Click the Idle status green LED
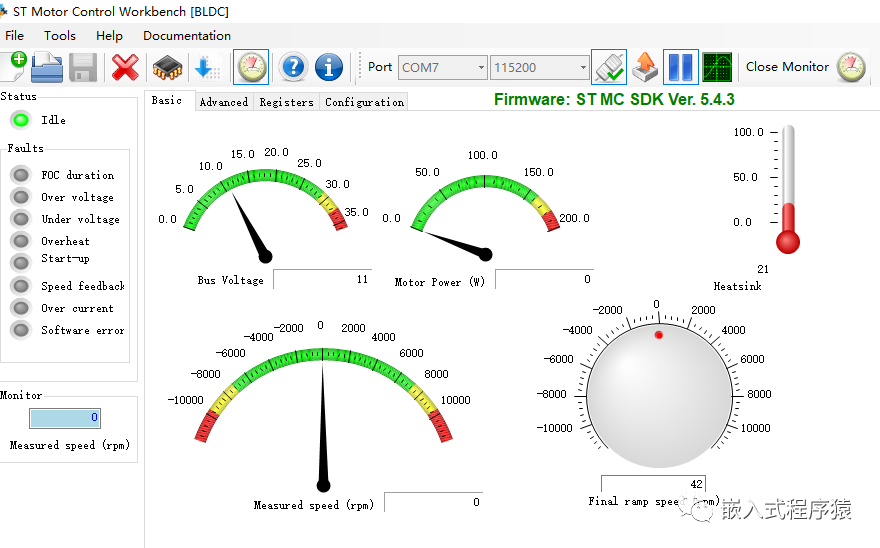The width and height of the screenshot is (880, 548). tap(21, 120)
